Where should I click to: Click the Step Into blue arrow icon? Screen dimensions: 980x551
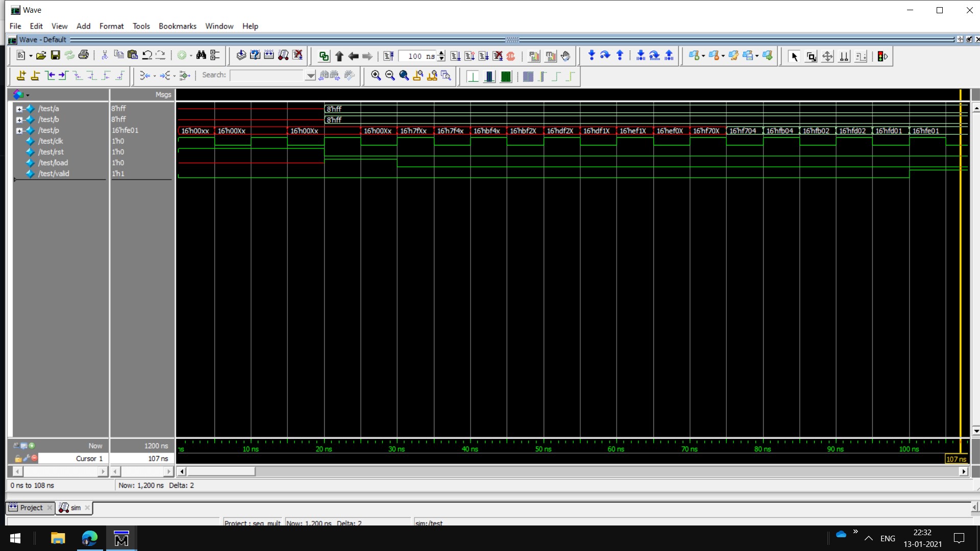tap(591, 56)
